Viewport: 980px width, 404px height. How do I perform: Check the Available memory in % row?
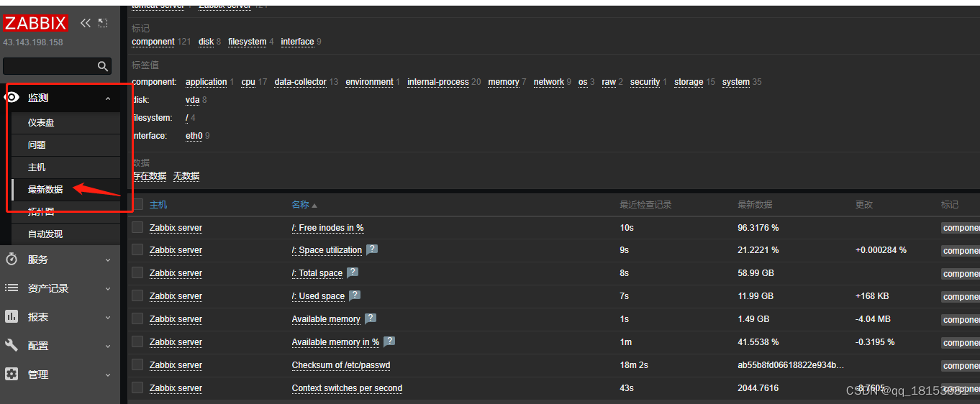pos(137,341)
